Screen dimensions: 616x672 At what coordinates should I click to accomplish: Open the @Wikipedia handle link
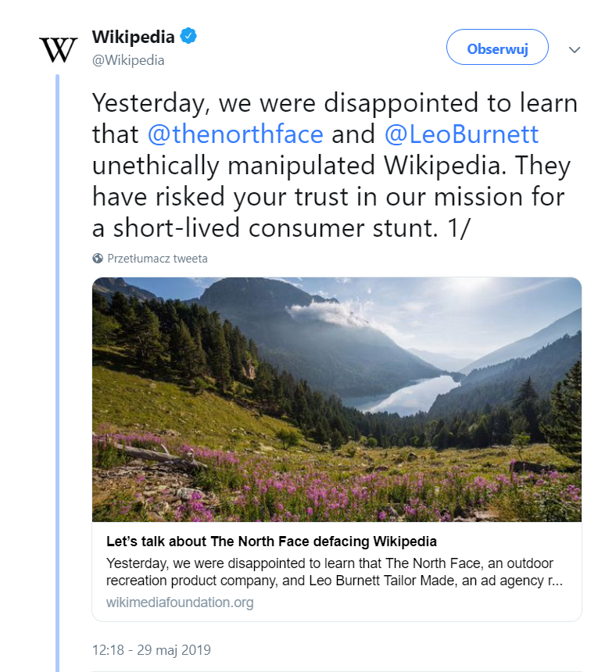(x=128, y=60)
